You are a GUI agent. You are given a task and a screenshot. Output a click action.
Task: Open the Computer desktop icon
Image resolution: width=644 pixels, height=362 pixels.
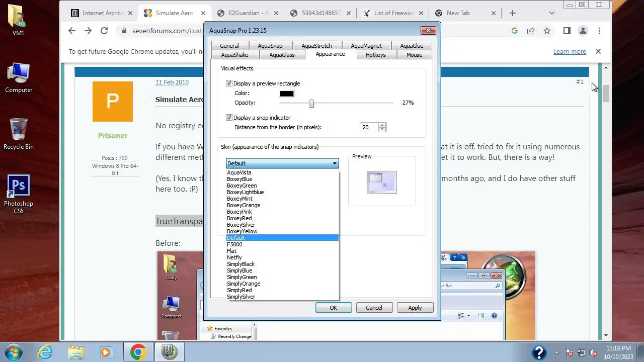19,77
